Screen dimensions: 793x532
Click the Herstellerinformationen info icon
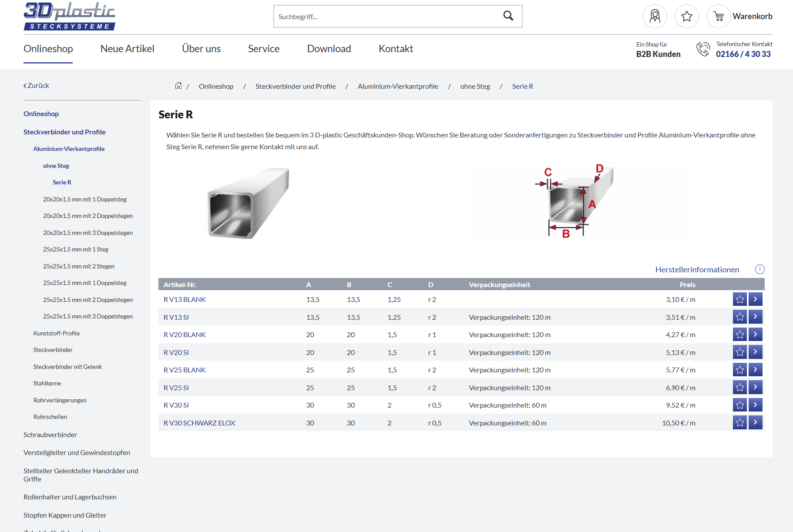[759, 269]
